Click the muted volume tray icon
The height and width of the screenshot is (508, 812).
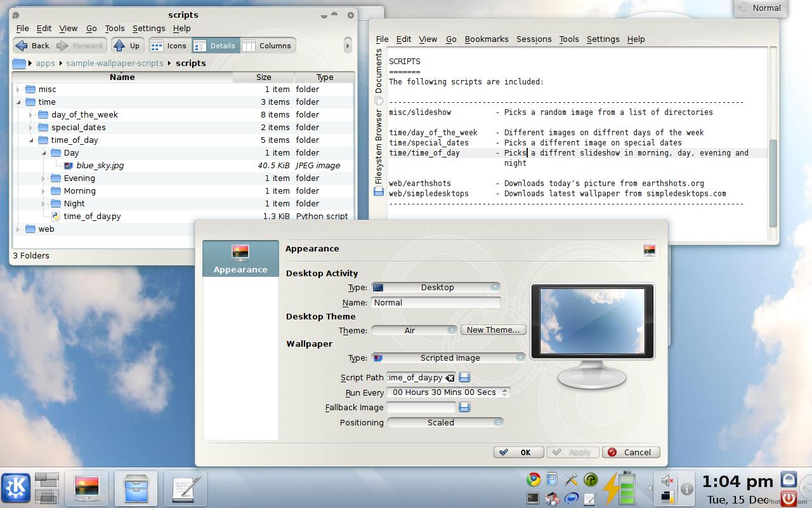(x=667, y=480)
